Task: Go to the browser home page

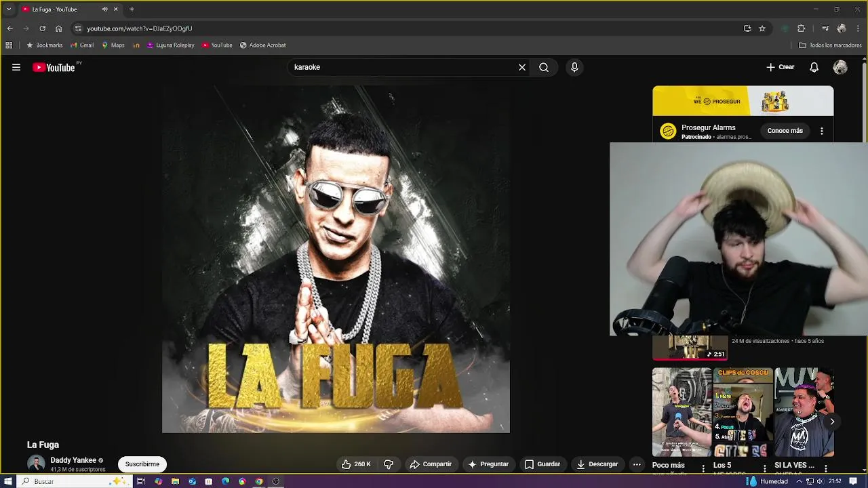Action: click(58, 28)
